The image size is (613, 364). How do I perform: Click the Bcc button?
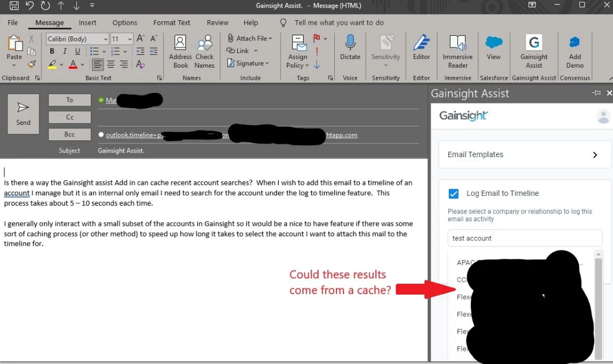[x=69, y=135]
